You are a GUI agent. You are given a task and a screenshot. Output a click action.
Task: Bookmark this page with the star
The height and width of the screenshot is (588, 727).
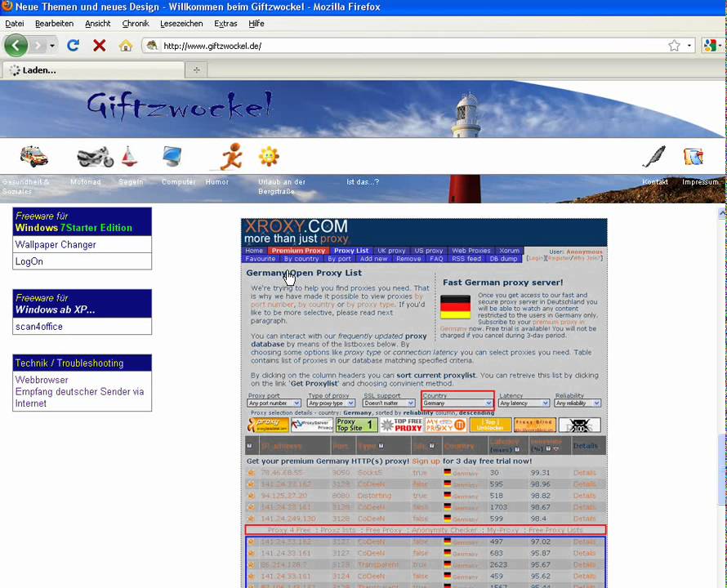click(x=674, y=46)
